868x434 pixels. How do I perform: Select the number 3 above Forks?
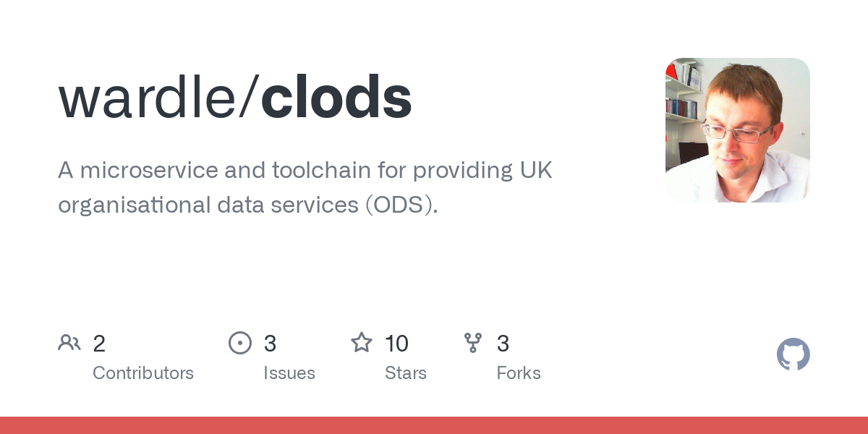click(x=503, y=344)
